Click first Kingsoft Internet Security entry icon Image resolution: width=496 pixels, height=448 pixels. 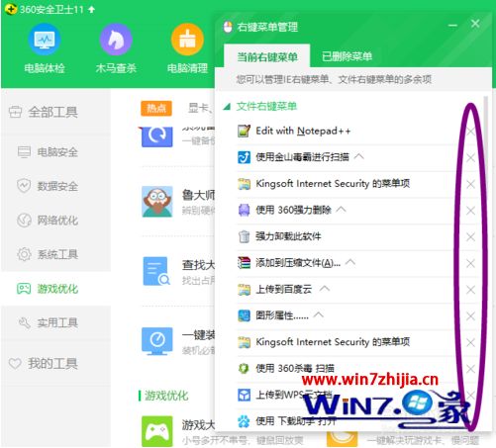point(244,184)
